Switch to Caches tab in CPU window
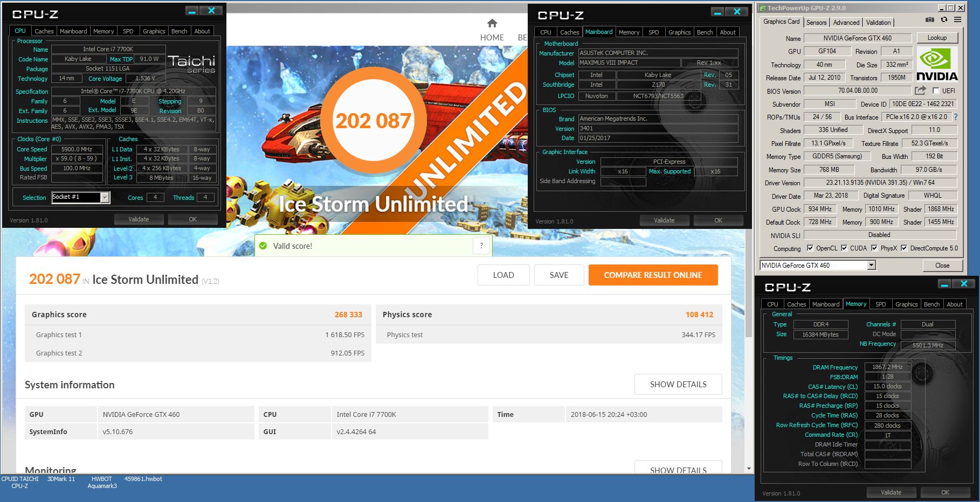This screenshot has height=502, width=980. [x=44, y=31]
